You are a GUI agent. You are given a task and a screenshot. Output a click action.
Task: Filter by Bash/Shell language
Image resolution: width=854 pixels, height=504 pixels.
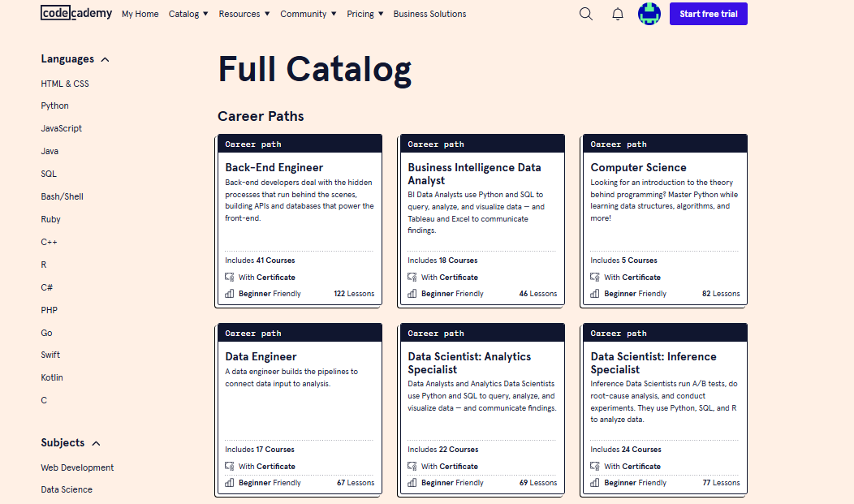click(62, 196)
